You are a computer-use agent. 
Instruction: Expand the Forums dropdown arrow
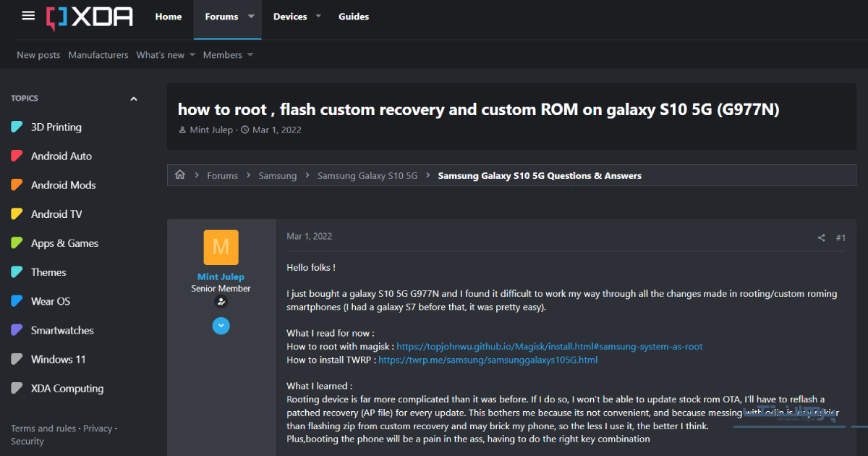(251, 17)
